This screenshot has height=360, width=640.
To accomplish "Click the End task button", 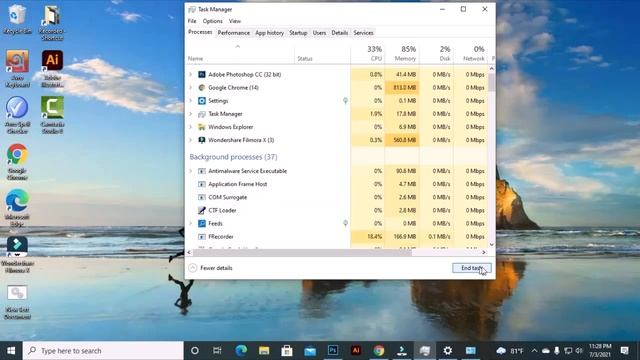I will click(472, 268).
